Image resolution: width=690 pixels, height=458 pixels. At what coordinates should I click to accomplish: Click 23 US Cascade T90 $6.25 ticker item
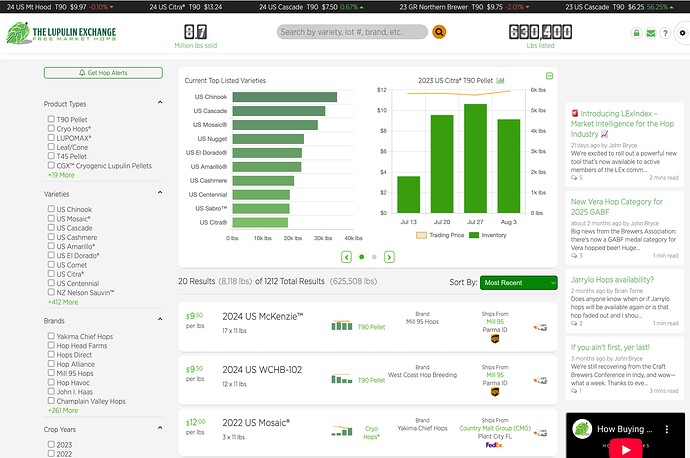(620, 7)
